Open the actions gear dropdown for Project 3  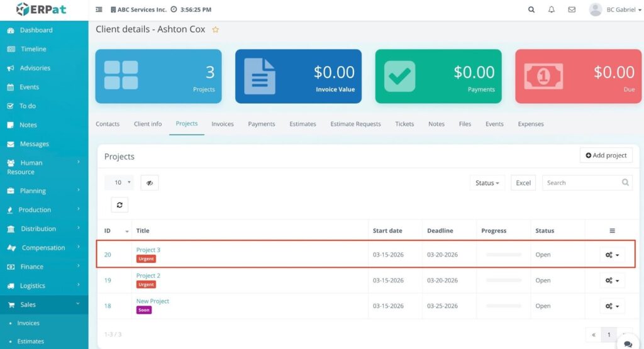pyautogui.click(x=612, y=255)
